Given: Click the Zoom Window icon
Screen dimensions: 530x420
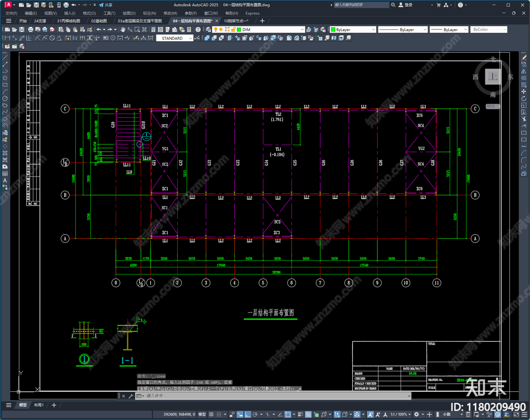Looking at the screenshot, I should click(x=137, y=29).
